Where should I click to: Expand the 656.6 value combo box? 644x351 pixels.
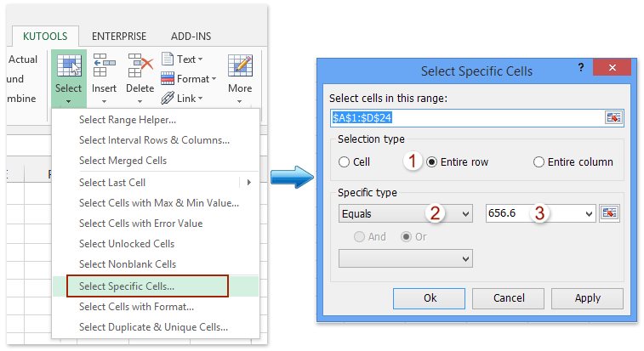587,214
